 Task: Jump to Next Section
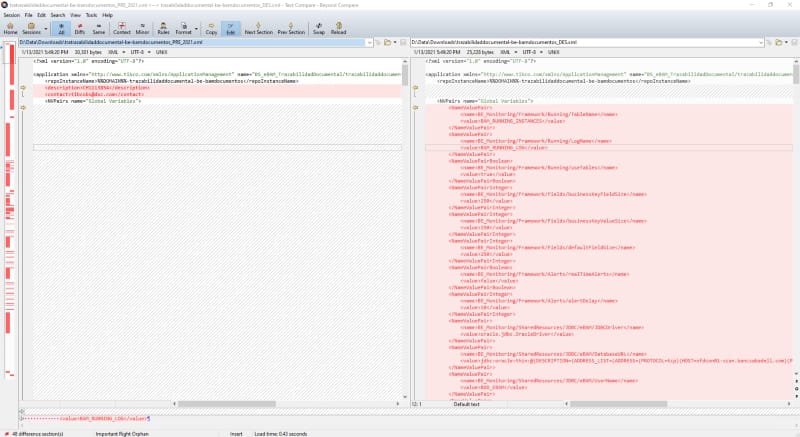[257, 28]
